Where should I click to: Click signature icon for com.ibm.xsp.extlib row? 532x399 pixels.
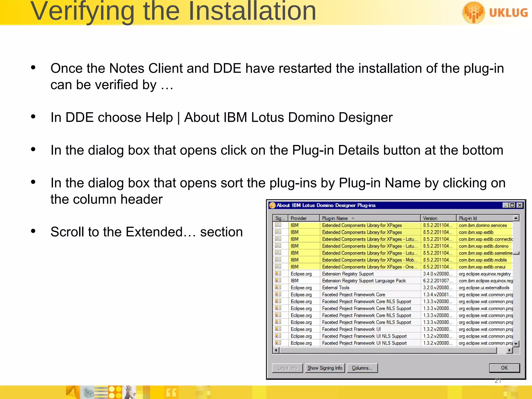(x=278, y=232)
